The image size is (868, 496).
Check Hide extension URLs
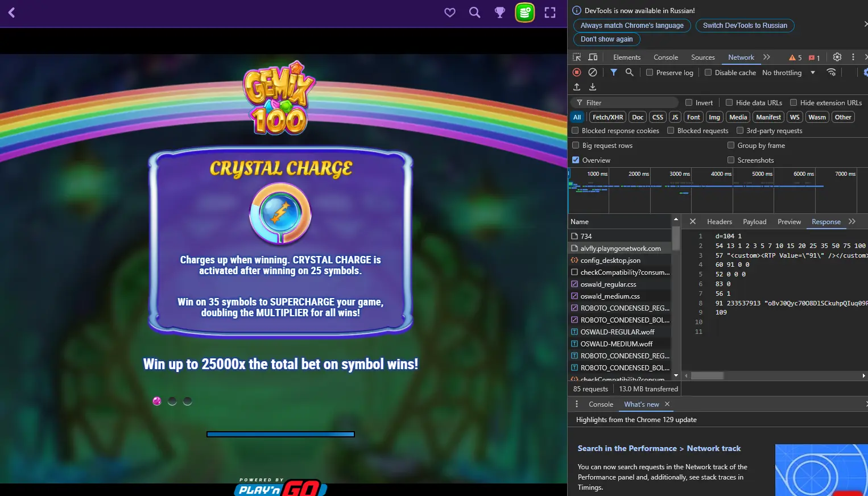(793, 102)
